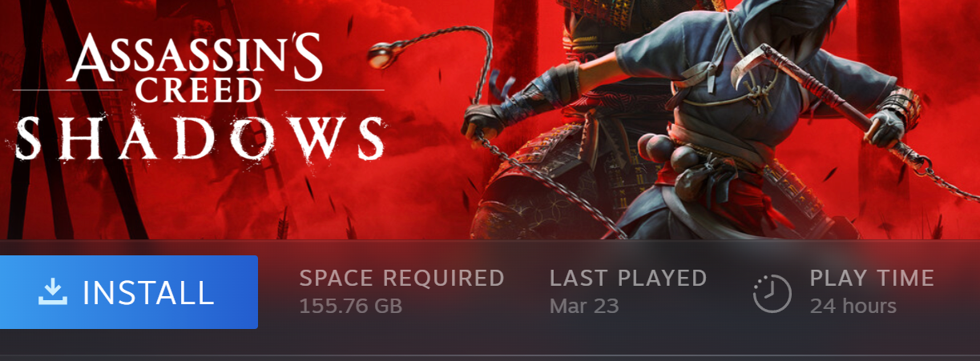
Task: Click the weighted ball at chain's end
Action: (379, 55)
